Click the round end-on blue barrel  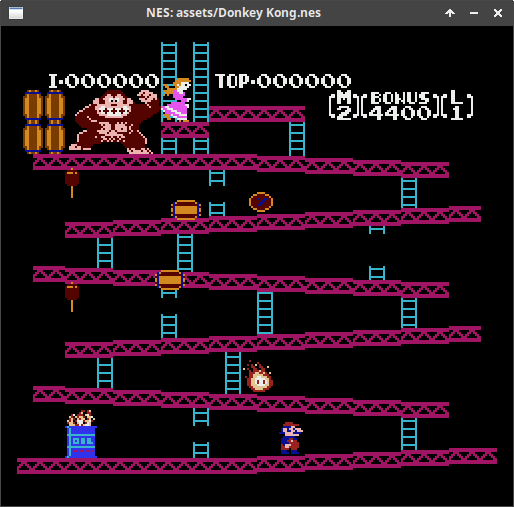click(x=261, y=202)
